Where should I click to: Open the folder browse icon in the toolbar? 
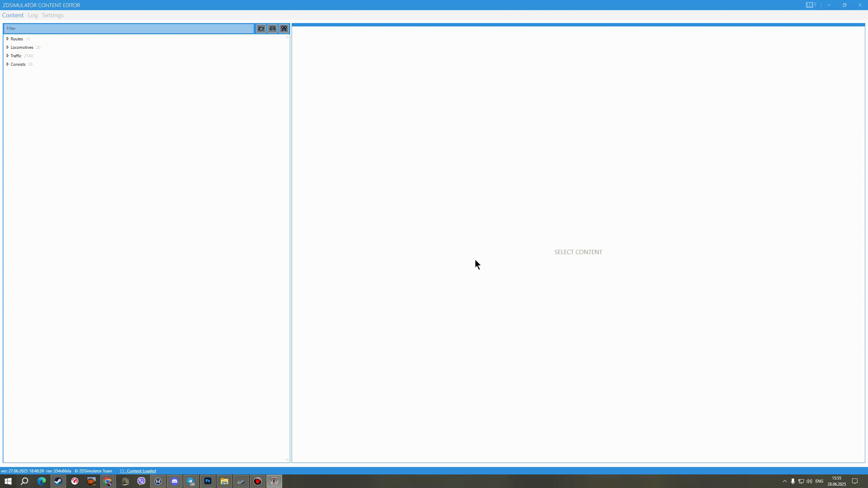[261, 28]
